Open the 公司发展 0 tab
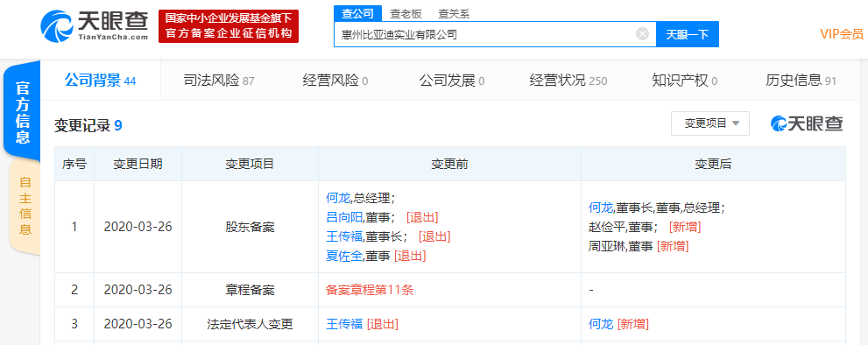The width and height of the screenshot is (868, 345). point(452,81)
